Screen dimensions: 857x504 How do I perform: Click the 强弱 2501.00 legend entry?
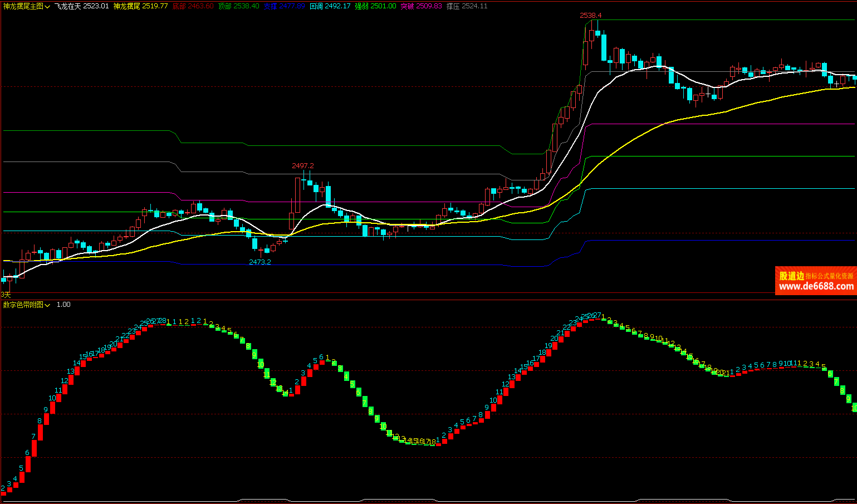coord(375,6)
